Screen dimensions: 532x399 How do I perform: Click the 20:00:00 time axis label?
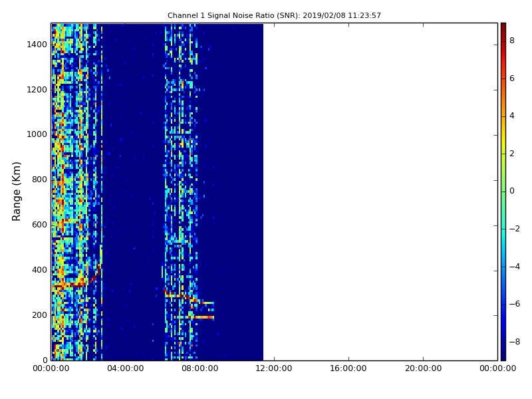tap(423, 368)
